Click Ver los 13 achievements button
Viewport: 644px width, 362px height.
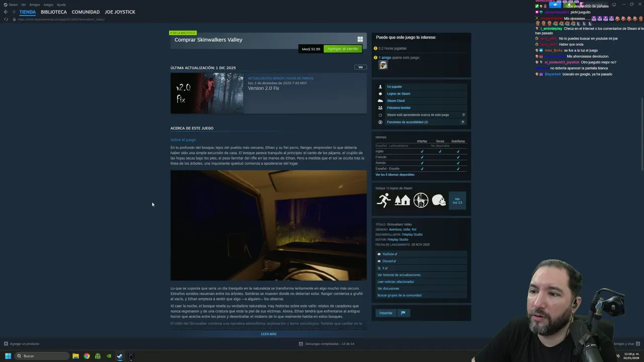[x=457, y=200]
